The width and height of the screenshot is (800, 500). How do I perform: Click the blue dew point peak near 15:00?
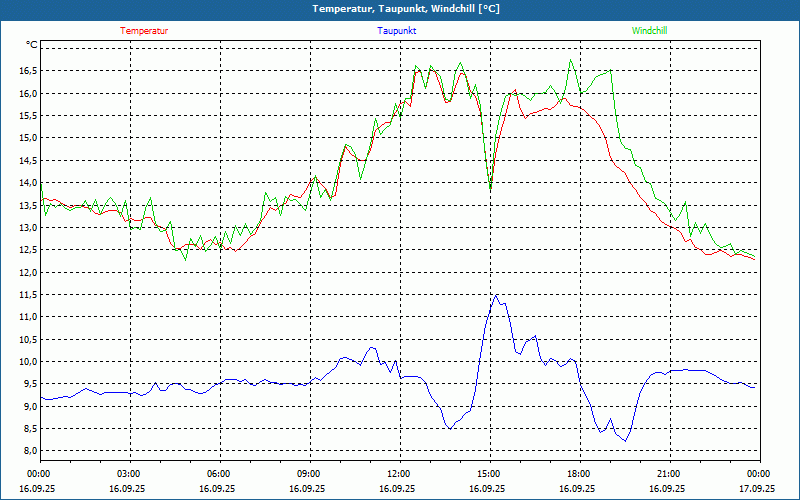(x=495, y=296)
